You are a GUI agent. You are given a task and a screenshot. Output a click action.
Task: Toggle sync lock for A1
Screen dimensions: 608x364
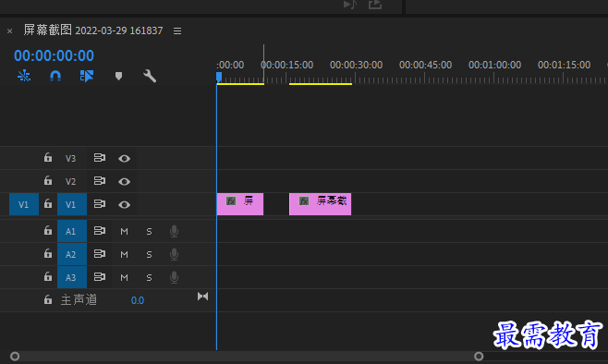pyautogui.click(x=100, y=231)
